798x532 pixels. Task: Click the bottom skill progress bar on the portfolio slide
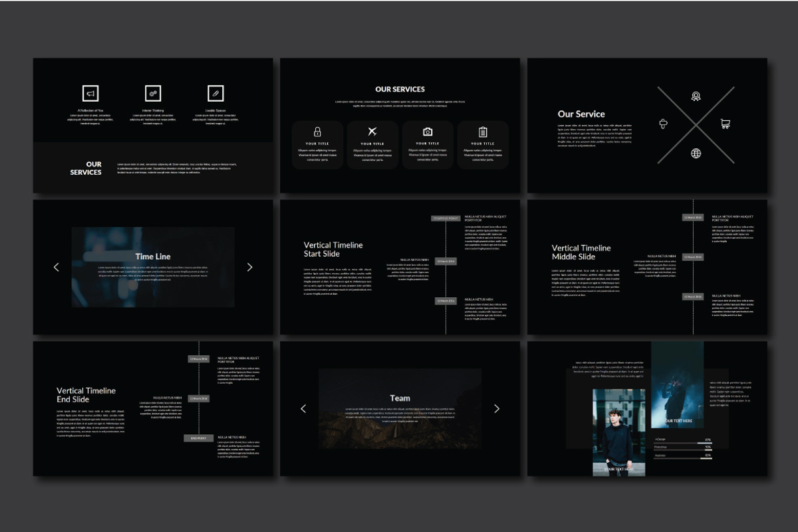683,458
